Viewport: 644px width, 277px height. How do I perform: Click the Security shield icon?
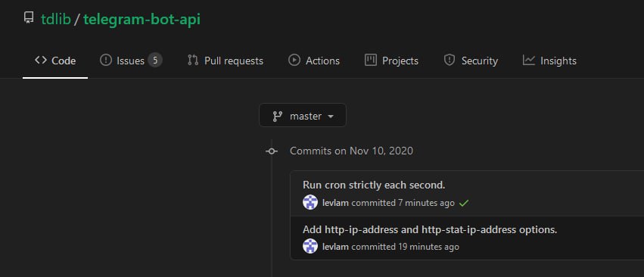point(450,60)
